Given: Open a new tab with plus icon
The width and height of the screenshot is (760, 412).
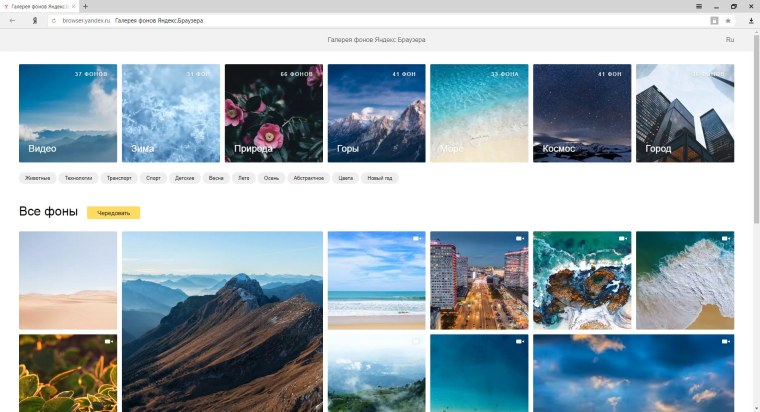Looking at the screenshot, I should click(85, 6).
